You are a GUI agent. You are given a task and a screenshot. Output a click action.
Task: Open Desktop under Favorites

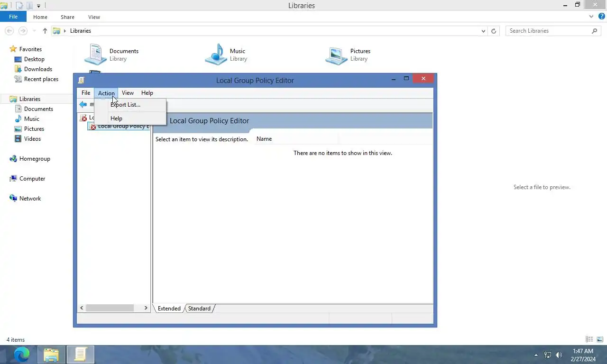tap(34, 59)
